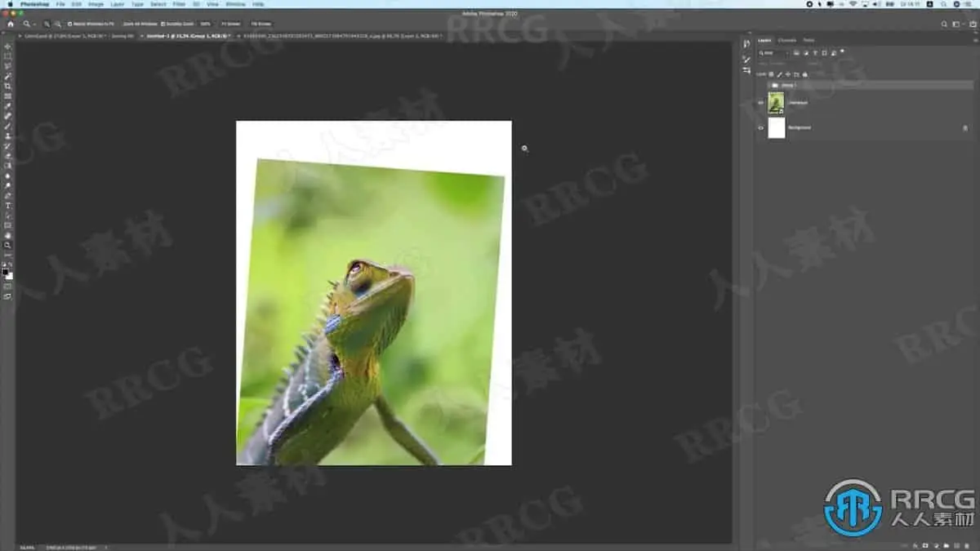Open the Photoshop search icon
This screenshot has height=551, width=980.
tap(944, 24)
